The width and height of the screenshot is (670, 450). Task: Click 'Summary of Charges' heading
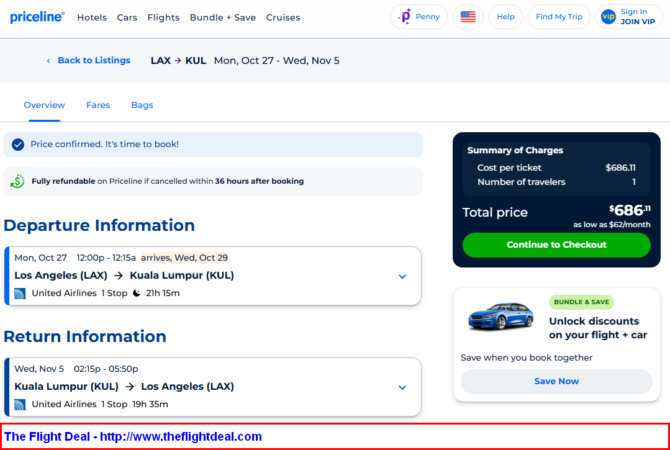515,150
